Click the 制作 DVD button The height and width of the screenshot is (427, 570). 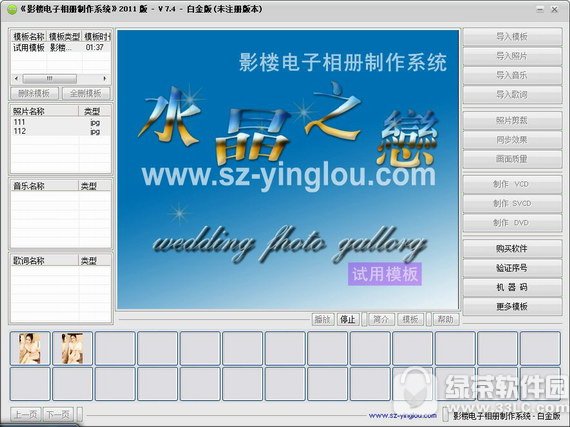tap(512, 223)
